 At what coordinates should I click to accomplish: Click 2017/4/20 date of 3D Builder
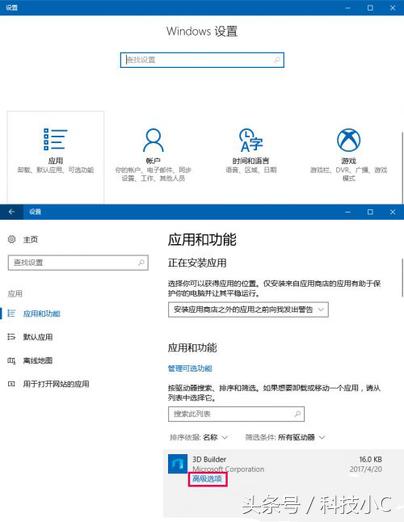366,469
